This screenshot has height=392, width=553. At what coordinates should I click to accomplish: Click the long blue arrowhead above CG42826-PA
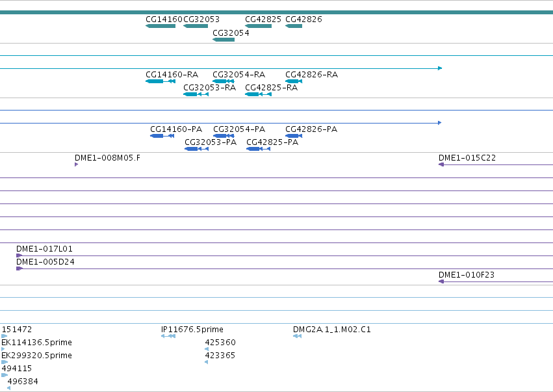point(440,123)
